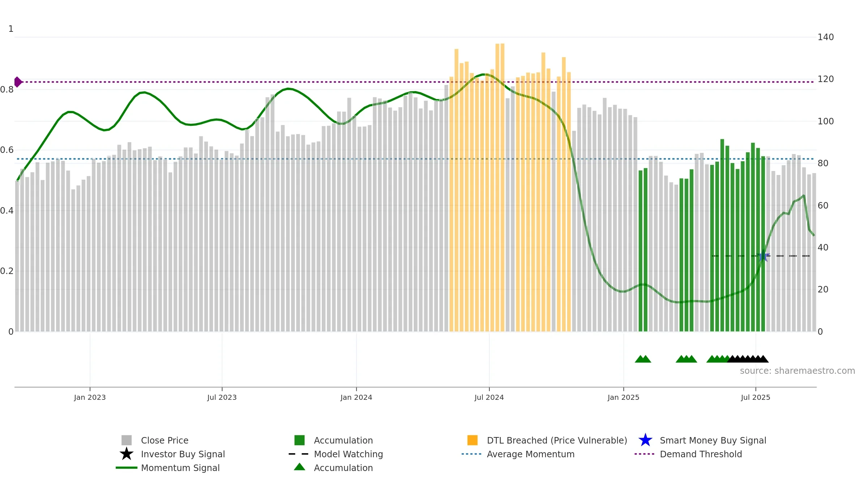Click the blue Smart Money Buy Signal star
The height and width of the screenshot is (488, 868).
(645, 440)
